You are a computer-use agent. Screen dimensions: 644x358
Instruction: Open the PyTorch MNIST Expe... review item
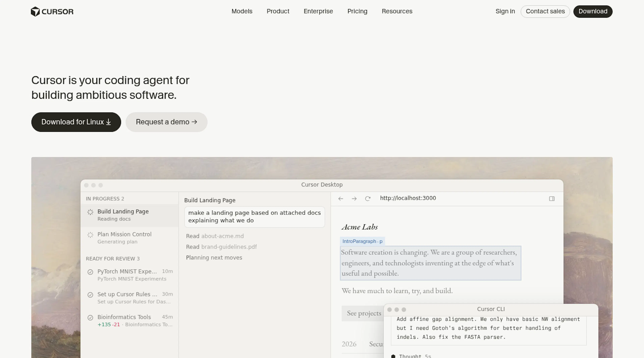click(129, 275)
